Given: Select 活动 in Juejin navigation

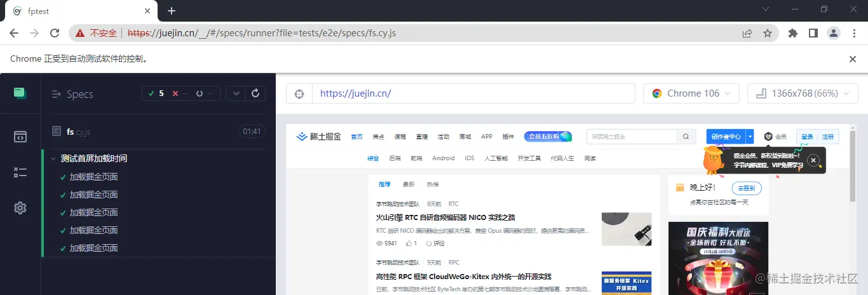Looking at the screenshot, I should pos(444,137).
